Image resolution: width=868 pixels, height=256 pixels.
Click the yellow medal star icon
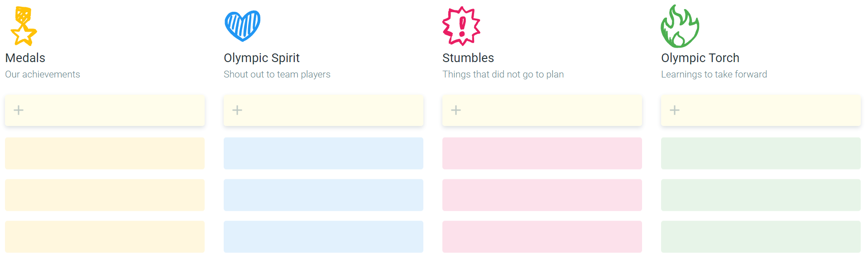24,26
